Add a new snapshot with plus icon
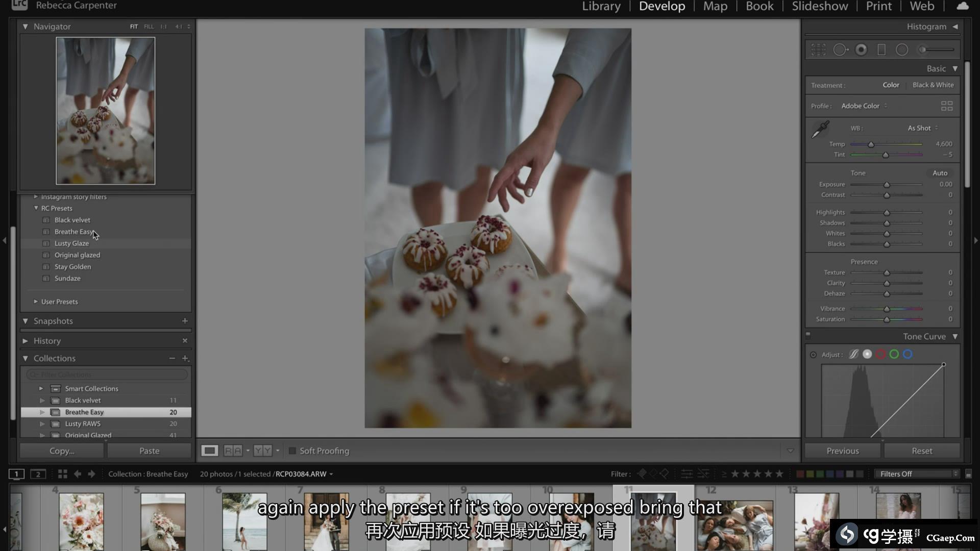This screenshot has height=551, width=980. coord(185,321)
